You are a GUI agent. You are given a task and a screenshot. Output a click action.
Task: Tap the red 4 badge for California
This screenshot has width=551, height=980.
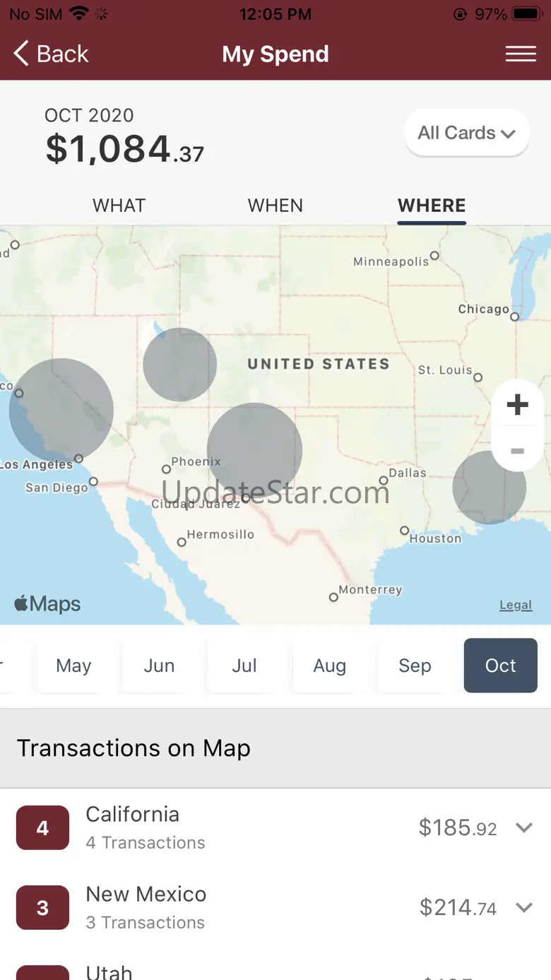[x=42, y=827]
